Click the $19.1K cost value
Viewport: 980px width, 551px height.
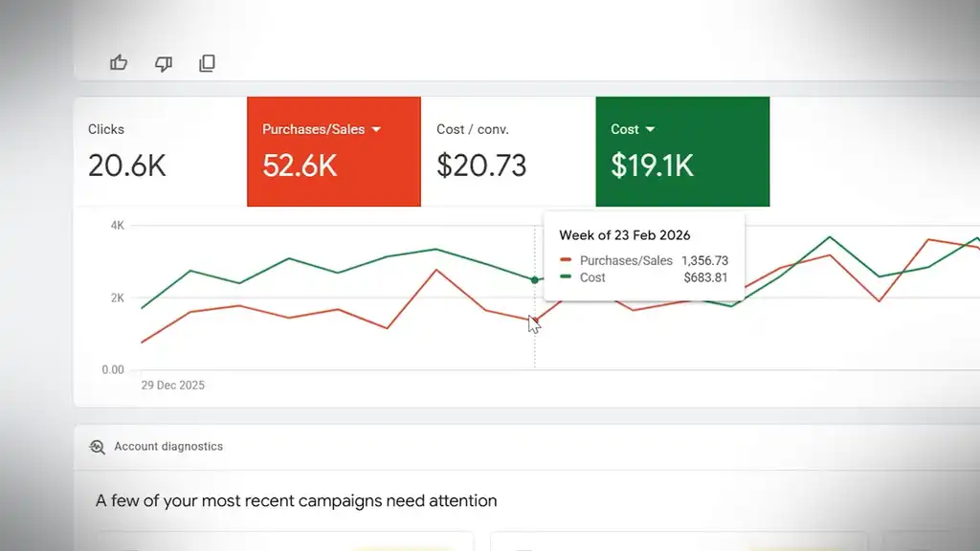pyautogui.click(x=652, y=166)
